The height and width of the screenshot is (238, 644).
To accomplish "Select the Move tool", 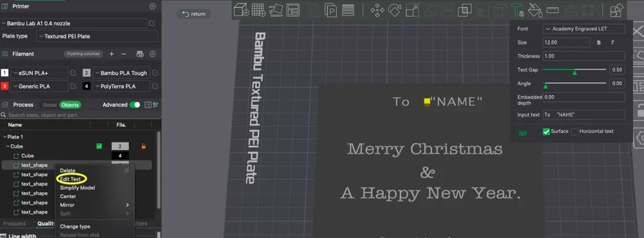I will 377,10.
